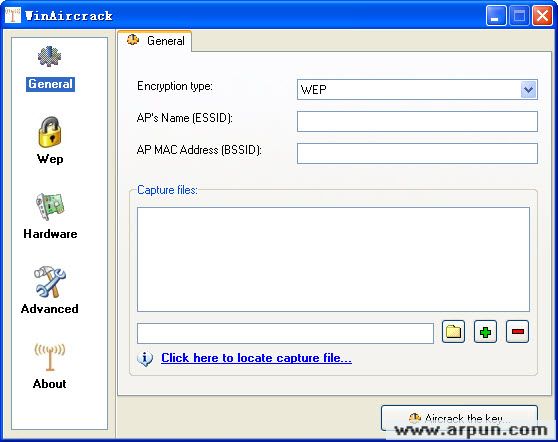Click 'Click here to locate capture file...' link
Screen dimensions: 558x442
(256, 358)
